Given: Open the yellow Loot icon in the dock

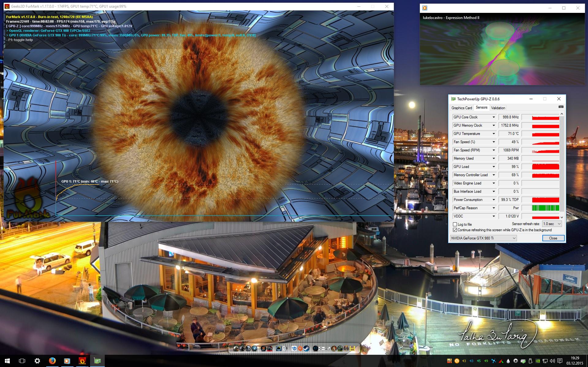Looking at the screenshot, I should pyautogui.click(x=353, y=348).
